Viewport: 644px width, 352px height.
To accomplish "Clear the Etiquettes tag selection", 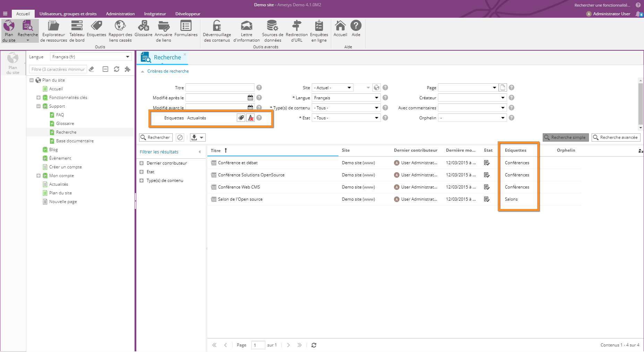I will click(x=250, y=118).
